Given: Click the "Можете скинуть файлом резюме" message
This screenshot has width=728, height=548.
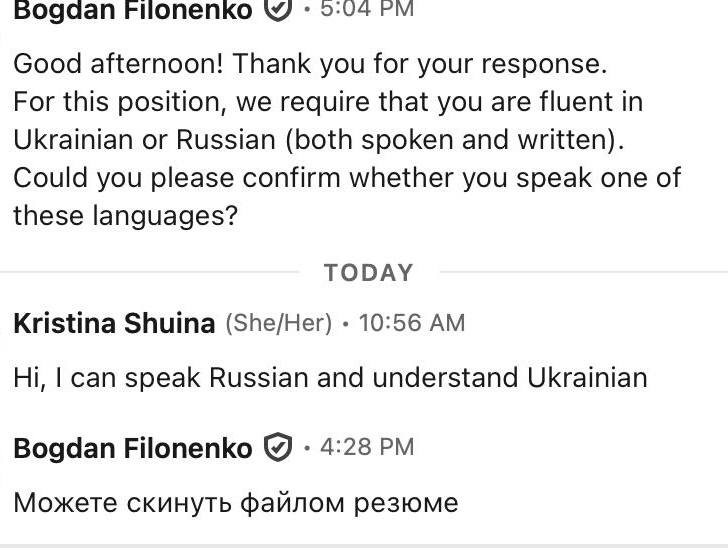Looking at the screenshot, I should pos(236,502).
